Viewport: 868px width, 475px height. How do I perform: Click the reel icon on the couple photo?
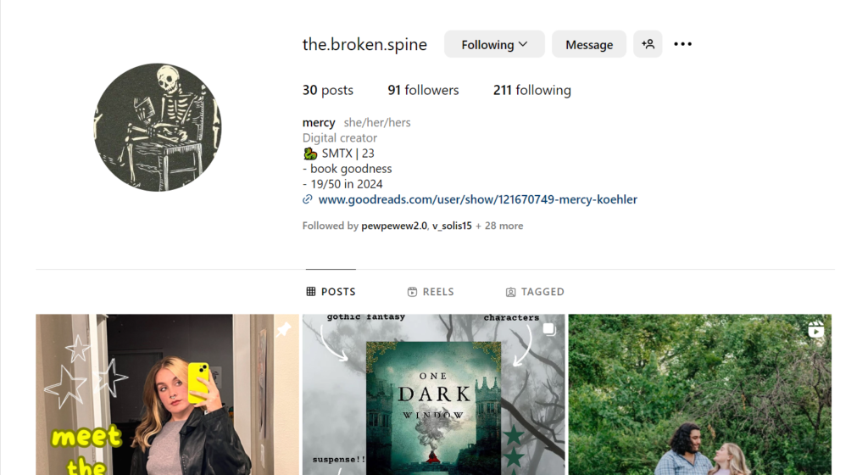(815, 329)
